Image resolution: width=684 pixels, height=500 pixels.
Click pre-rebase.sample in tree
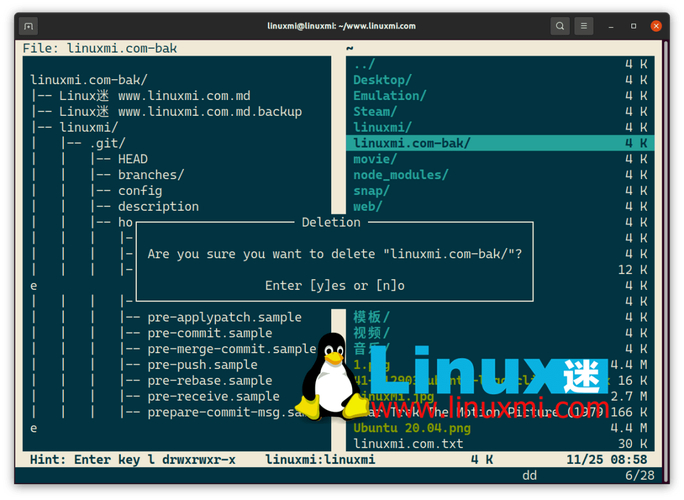(210, 380)
